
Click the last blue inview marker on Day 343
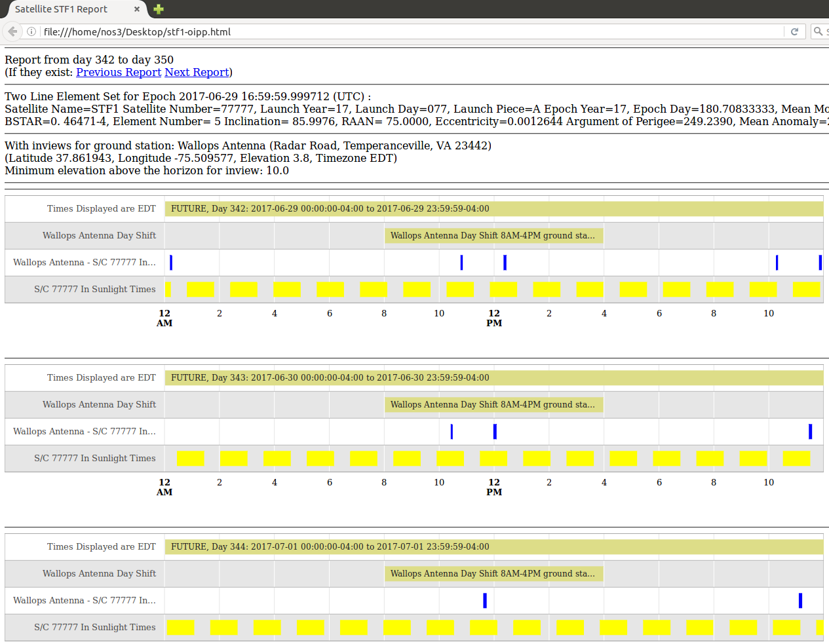tap(810, 431)
